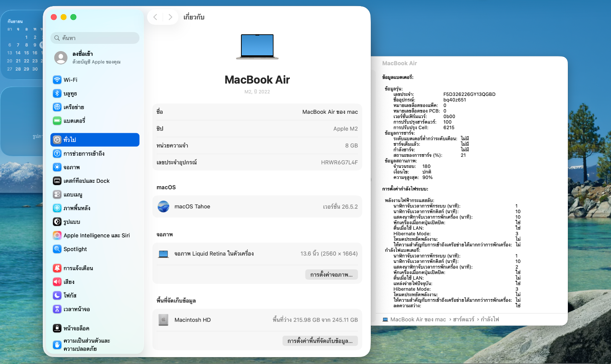Click the sign in (ลงชื่อเข้า) link
The height and width of the screenshot is (364, 611).
pos(82,54)
